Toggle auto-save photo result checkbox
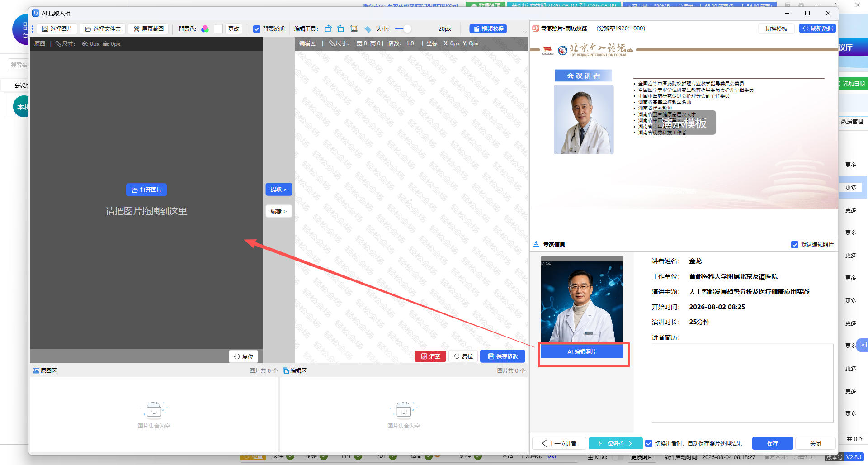Viewport: 868px width, 465px height. pyautogui.click(x=649, y=444)
